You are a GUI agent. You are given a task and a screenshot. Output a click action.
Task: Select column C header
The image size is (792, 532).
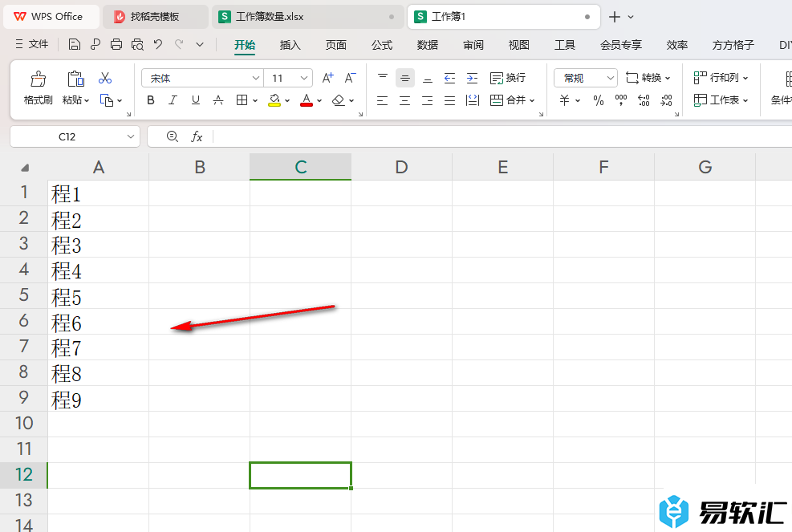point(301,167)
